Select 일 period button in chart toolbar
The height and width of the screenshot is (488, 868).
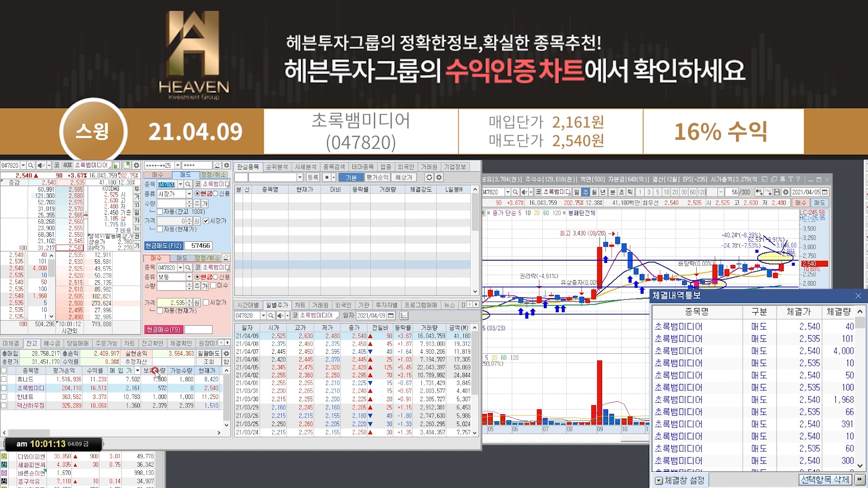(x=576, y=192)
